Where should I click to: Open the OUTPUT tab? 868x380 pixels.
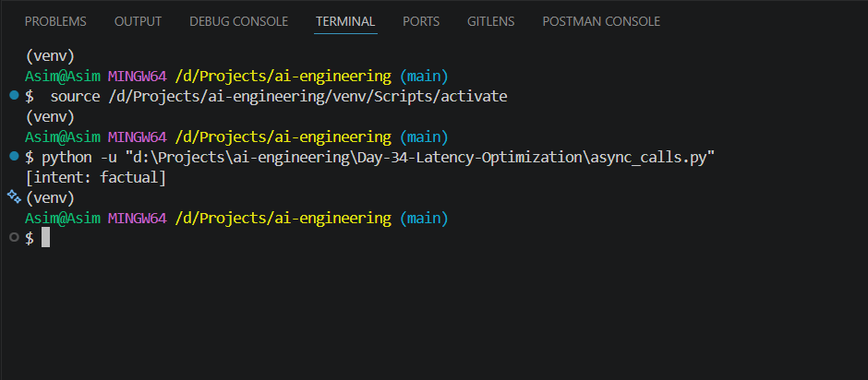click(138, 21)
